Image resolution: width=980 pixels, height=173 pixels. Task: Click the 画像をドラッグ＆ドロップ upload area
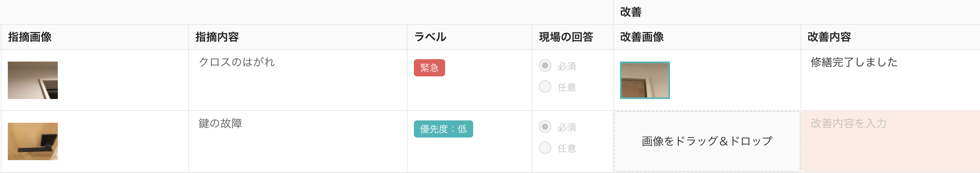pos(707,141)
